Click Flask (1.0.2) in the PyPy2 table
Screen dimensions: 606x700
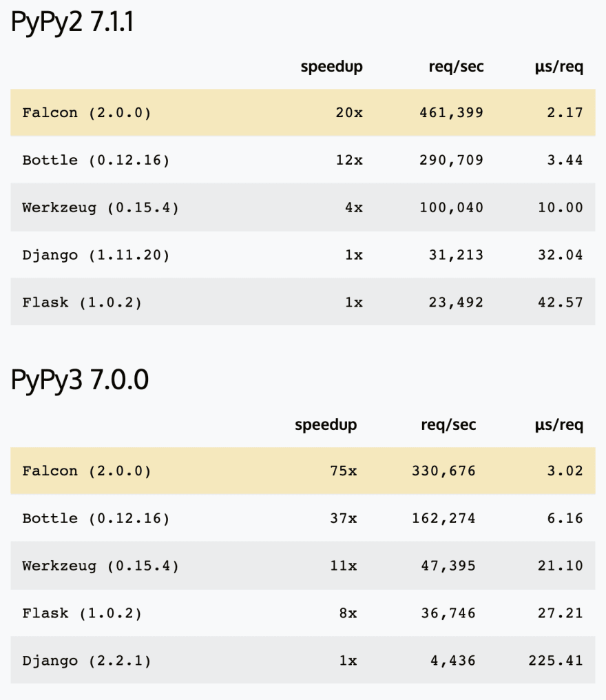[x=82, y=302]
